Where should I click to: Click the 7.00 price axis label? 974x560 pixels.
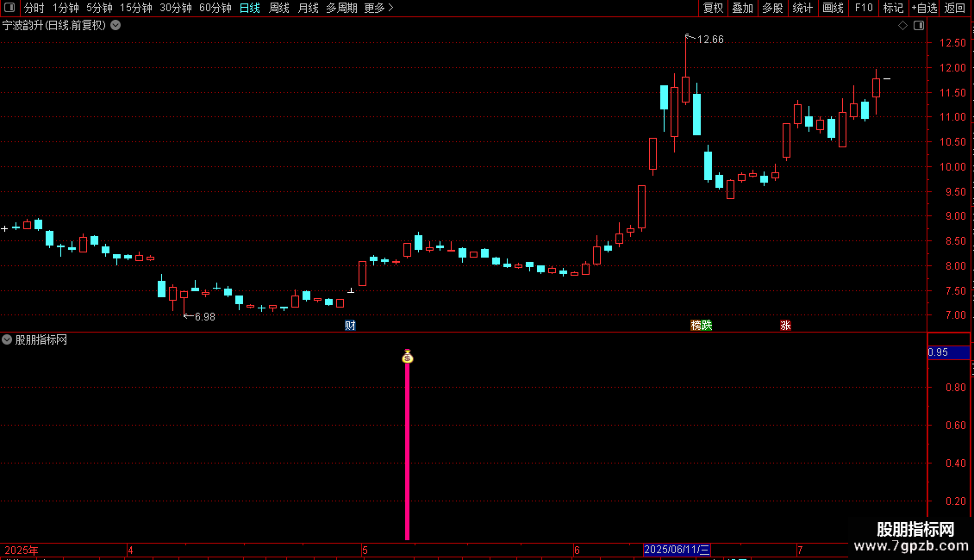coord(956,315)
